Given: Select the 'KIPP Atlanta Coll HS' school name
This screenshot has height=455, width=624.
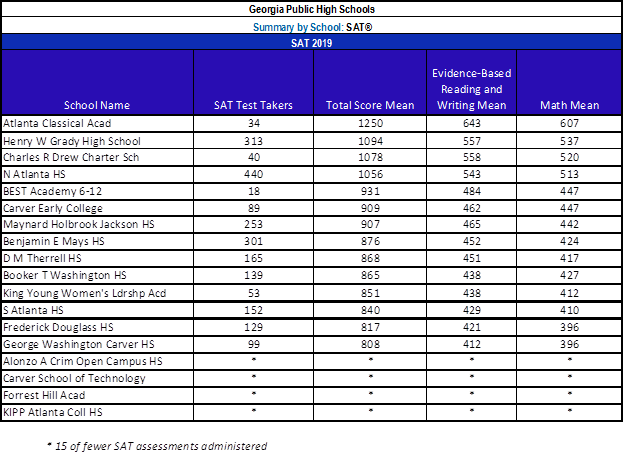Looking at the screenshot, I should coord(53,412).
